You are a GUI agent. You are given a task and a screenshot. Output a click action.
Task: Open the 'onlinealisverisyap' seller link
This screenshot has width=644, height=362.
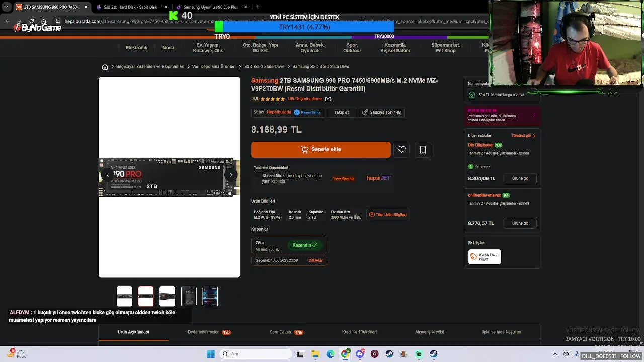485,195
